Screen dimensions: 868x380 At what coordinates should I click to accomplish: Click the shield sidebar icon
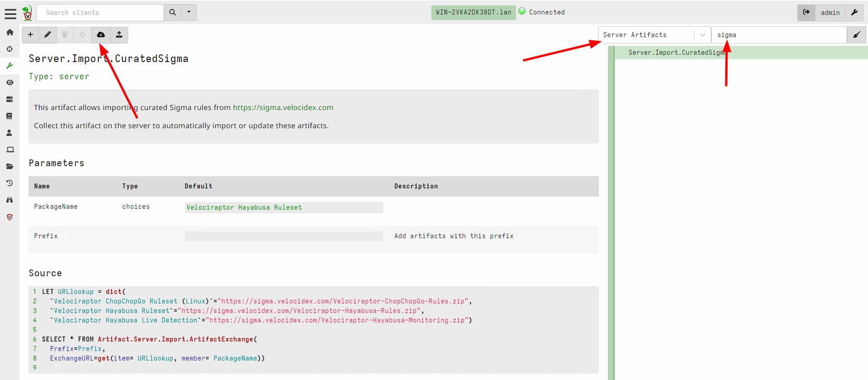[x=10, y=217]
